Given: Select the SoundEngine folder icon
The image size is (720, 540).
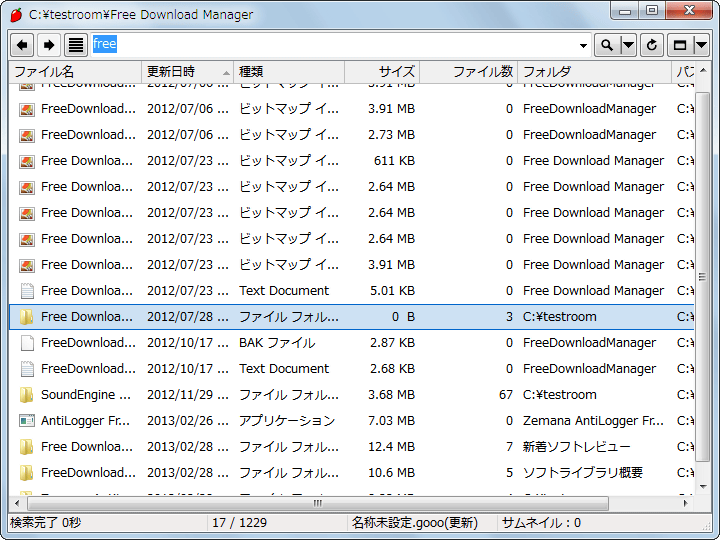Looking at the screenshot, I should click(x=27, y=395).
